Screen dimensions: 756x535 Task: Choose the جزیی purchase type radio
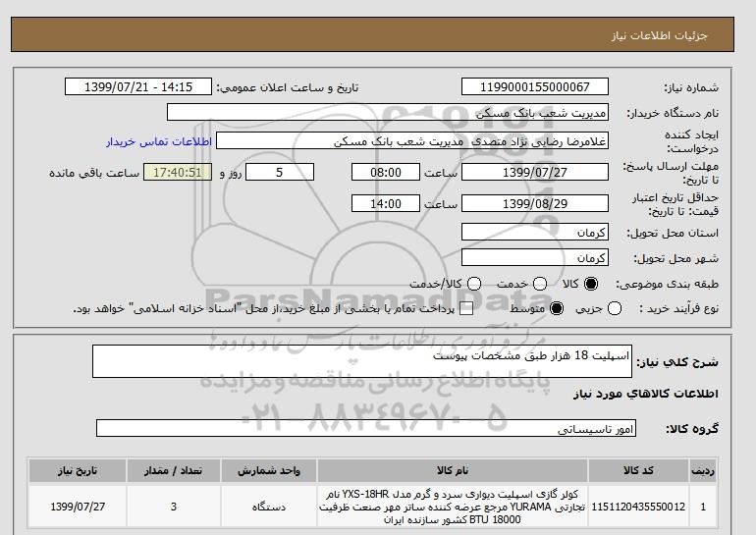[615, 308]
